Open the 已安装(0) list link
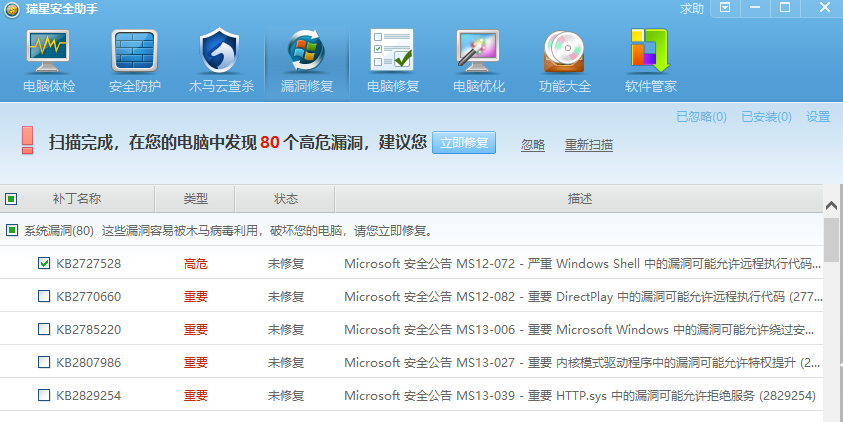 click(766, 117)
